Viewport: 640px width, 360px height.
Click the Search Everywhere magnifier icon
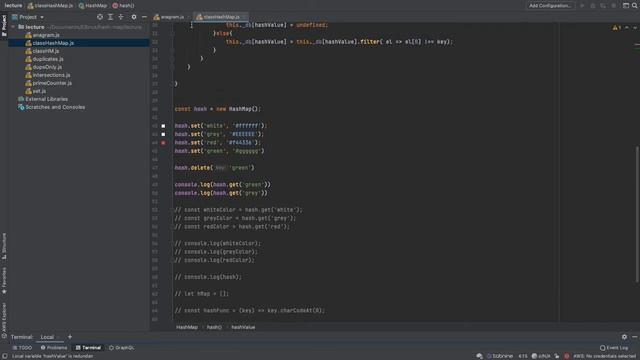click(635, 6)
